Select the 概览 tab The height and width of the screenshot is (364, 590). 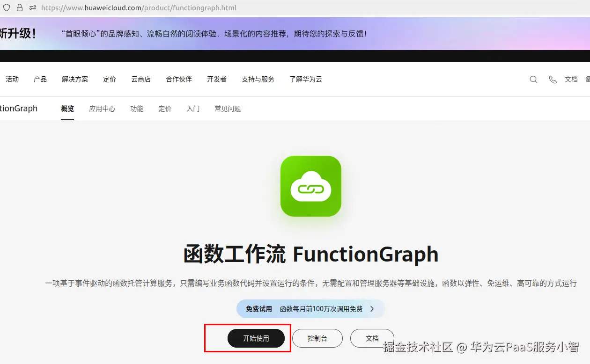[x=67, y=109]
